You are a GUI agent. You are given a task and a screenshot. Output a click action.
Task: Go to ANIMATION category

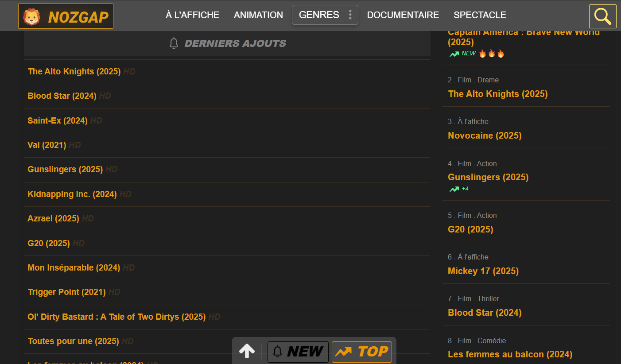click(x=258, y=15)
